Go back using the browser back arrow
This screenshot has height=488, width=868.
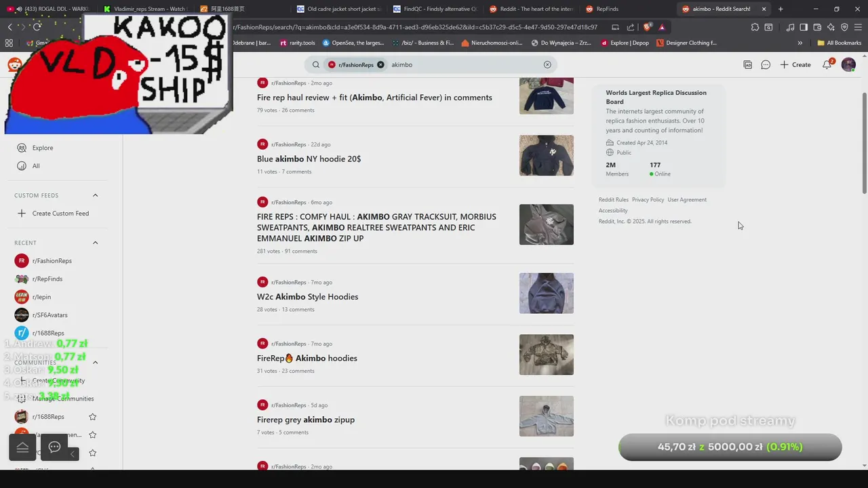coord(9,26)
